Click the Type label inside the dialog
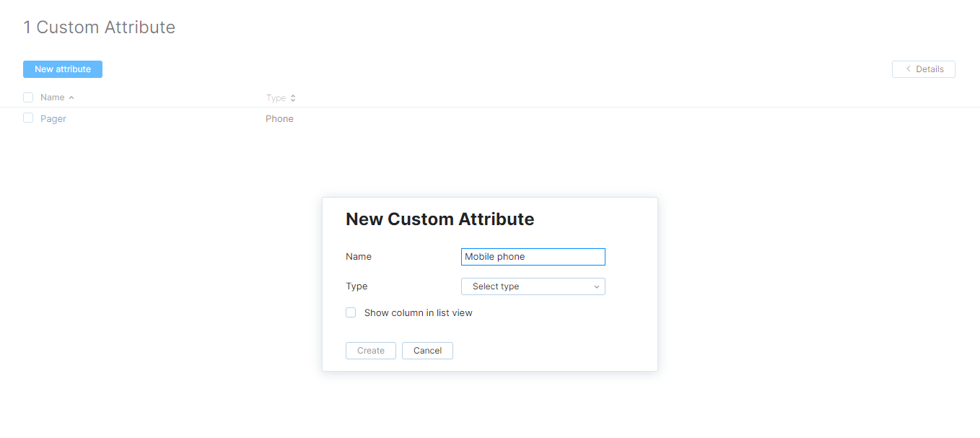Image resolution: width=980 pixels, height=438 pixels. [356, 286]
